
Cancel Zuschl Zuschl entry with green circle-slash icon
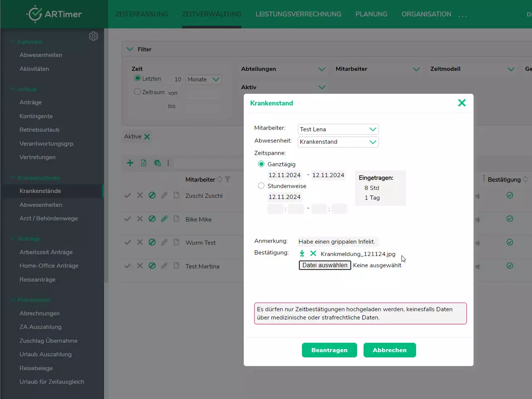coord(152,195)
